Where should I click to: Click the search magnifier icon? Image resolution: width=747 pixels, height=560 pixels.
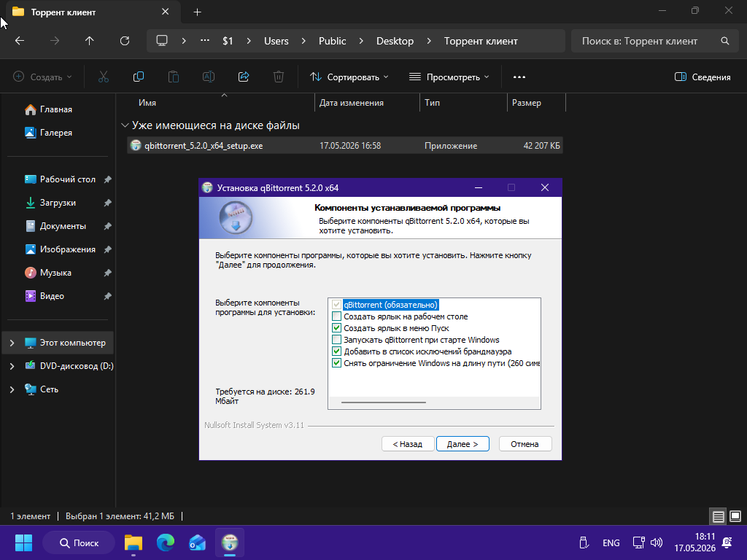725,41
